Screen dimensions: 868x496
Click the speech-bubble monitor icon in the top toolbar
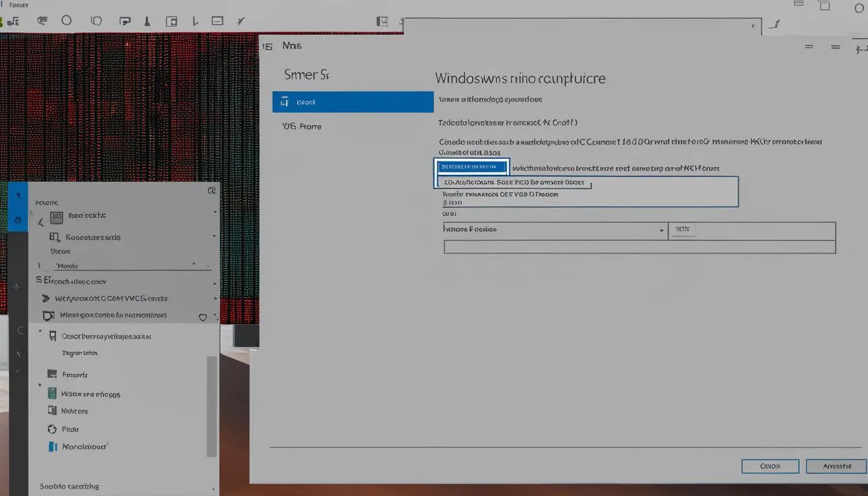coord(125,21)
